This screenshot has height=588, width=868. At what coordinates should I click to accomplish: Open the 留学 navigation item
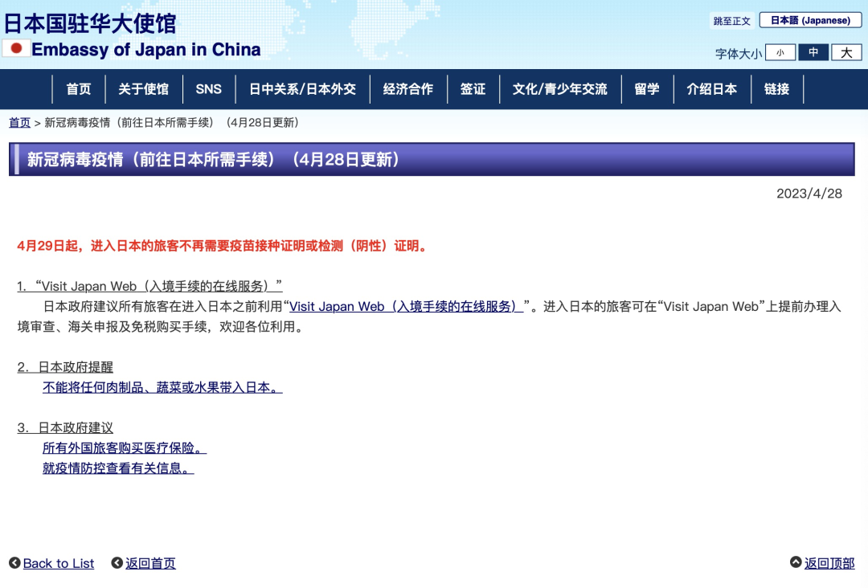(x=646, y=89)
